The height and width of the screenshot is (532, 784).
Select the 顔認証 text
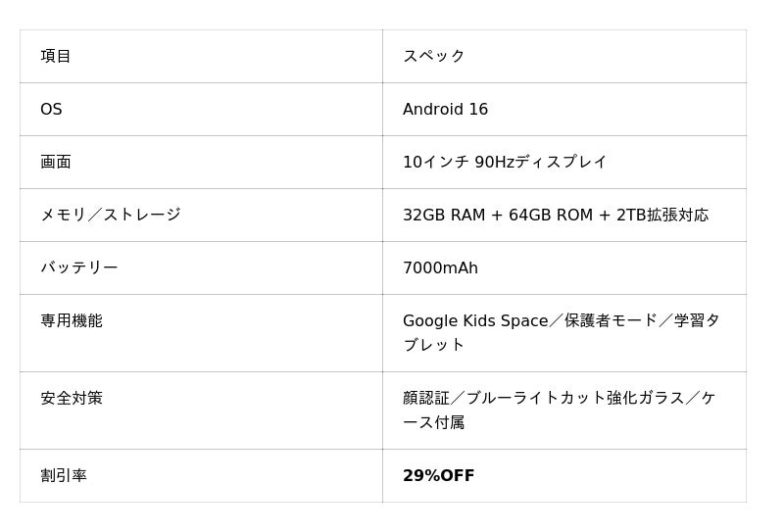(426, 398)
